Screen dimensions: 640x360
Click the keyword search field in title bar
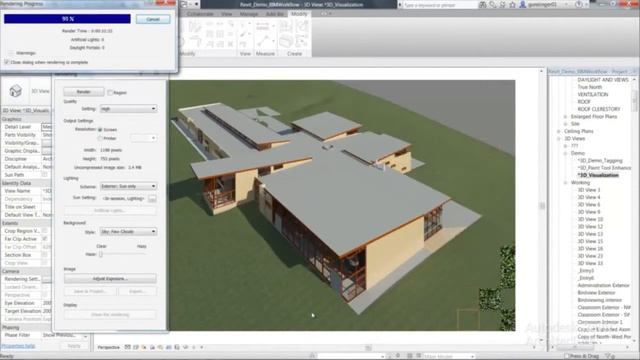[x=440, y=5]
